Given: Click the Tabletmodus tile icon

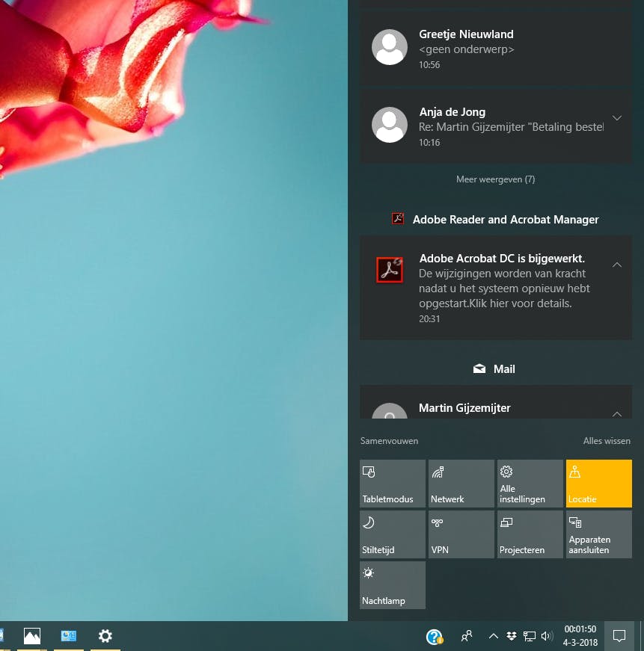Looking at the screenshot, I should (369, 472).
